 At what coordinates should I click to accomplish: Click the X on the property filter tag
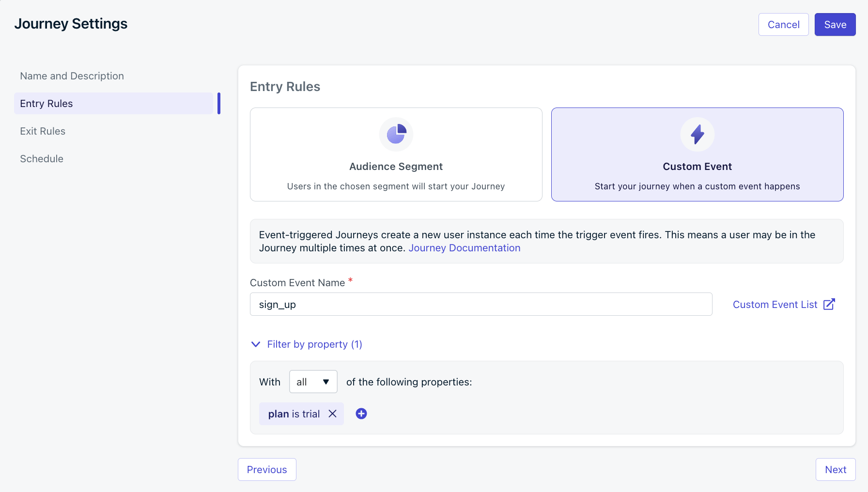point(332,414)
